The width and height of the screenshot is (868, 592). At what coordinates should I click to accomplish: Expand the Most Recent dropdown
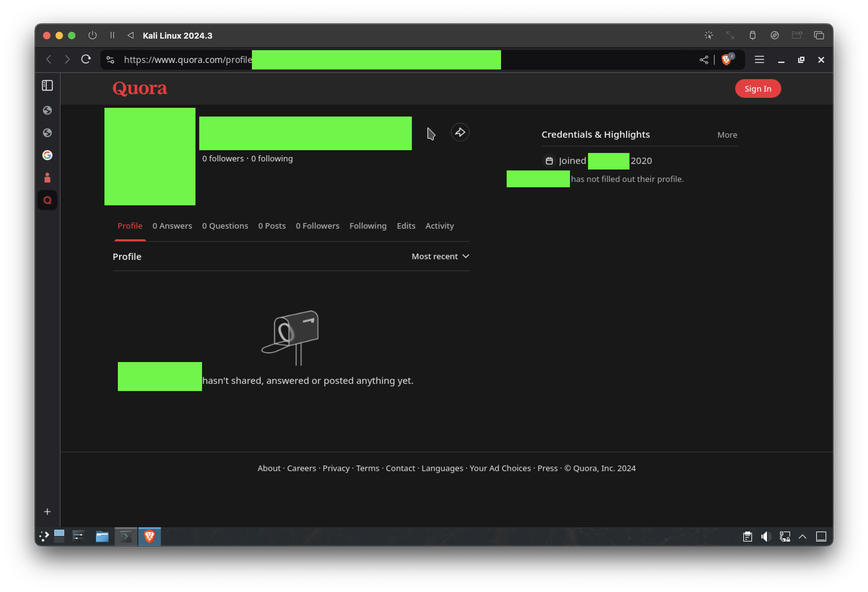(x=439, y=256)
